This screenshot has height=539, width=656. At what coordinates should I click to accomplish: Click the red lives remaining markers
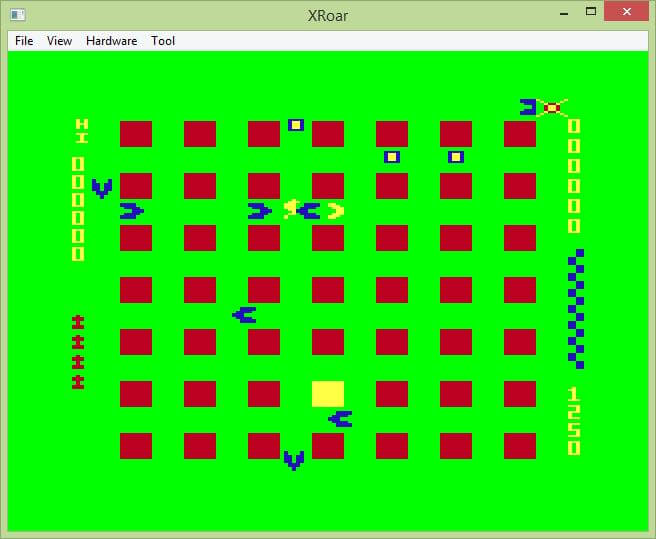click(78, 352)
